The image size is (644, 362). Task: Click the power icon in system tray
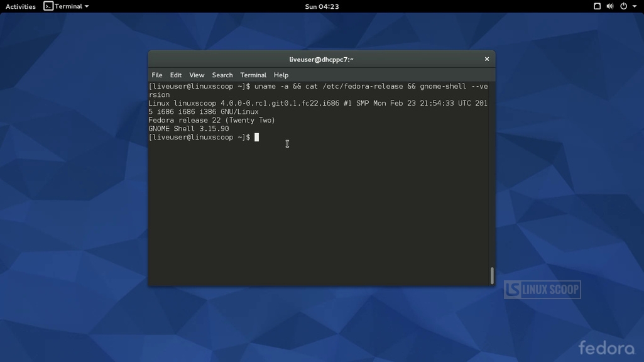click(622, 6)
